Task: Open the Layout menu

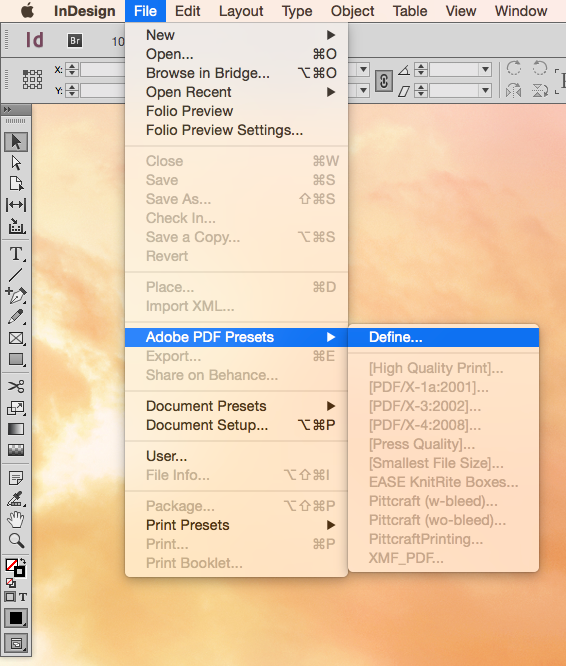Action: [241, 11]
